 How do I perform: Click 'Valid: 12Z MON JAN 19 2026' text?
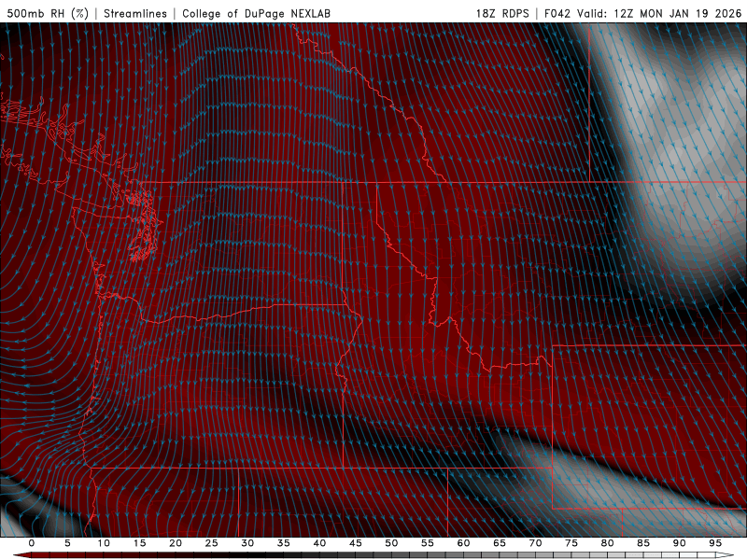coord(659,13)
